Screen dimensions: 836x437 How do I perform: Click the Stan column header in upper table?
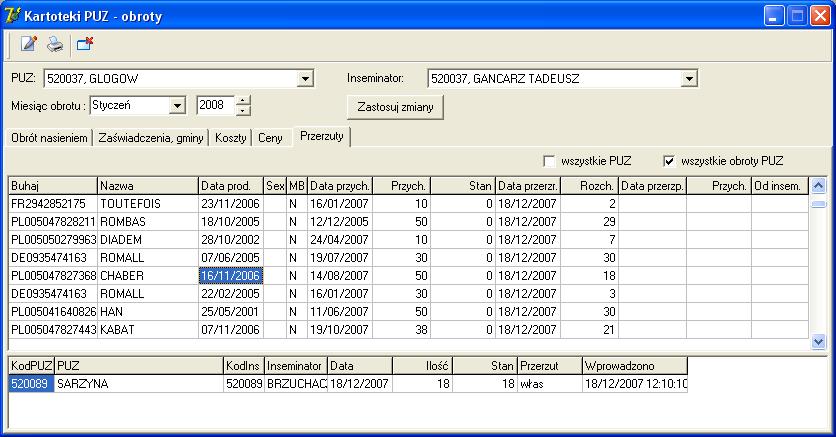tap(463, 186)
